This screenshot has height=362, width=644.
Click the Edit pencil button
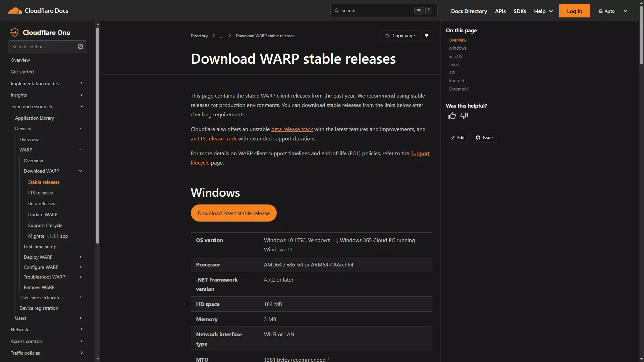click(458, 138)
